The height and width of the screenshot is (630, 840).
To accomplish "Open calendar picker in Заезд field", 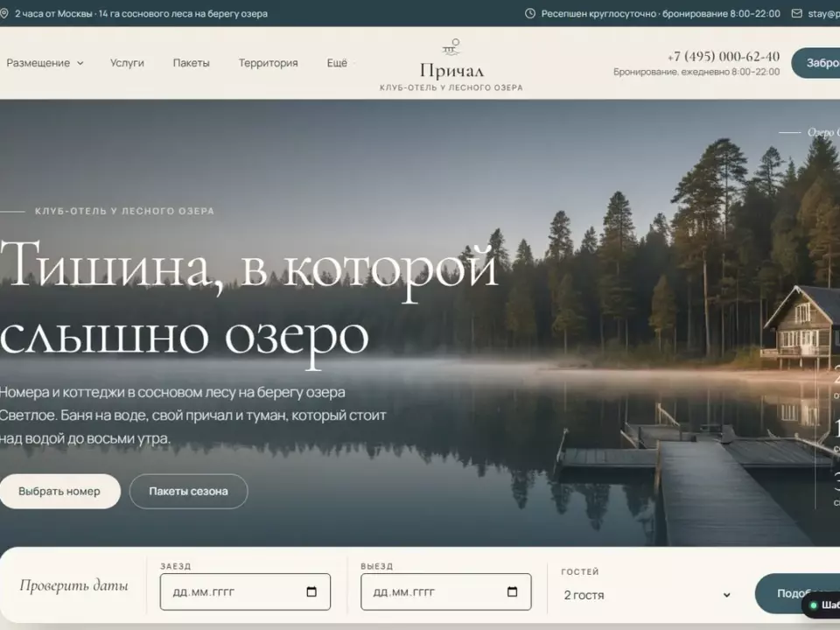I will [311, 591].
